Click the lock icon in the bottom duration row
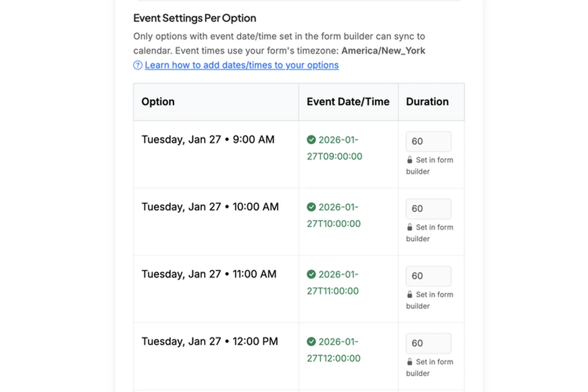This screenshot has height=392, width=588. (x=410, y=362)
